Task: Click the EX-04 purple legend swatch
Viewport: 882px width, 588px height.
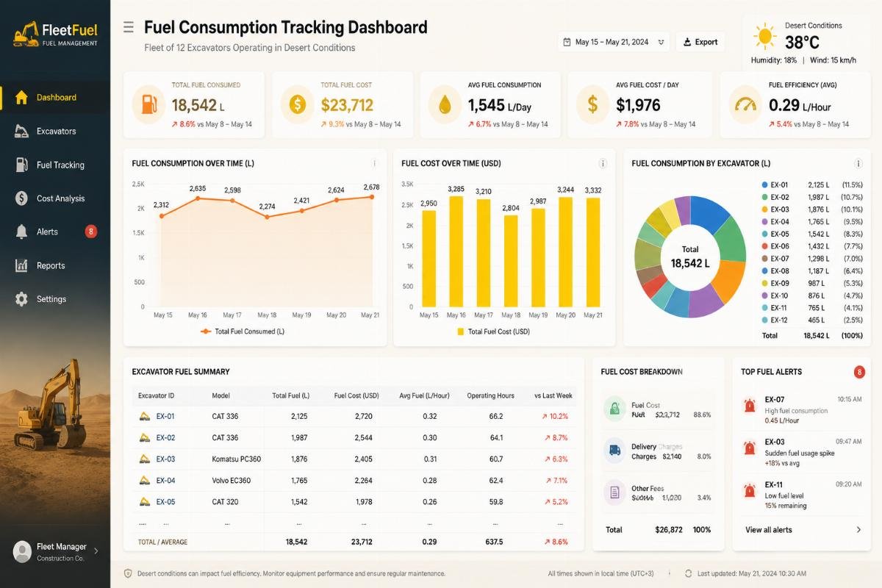Action: (764, 221)
